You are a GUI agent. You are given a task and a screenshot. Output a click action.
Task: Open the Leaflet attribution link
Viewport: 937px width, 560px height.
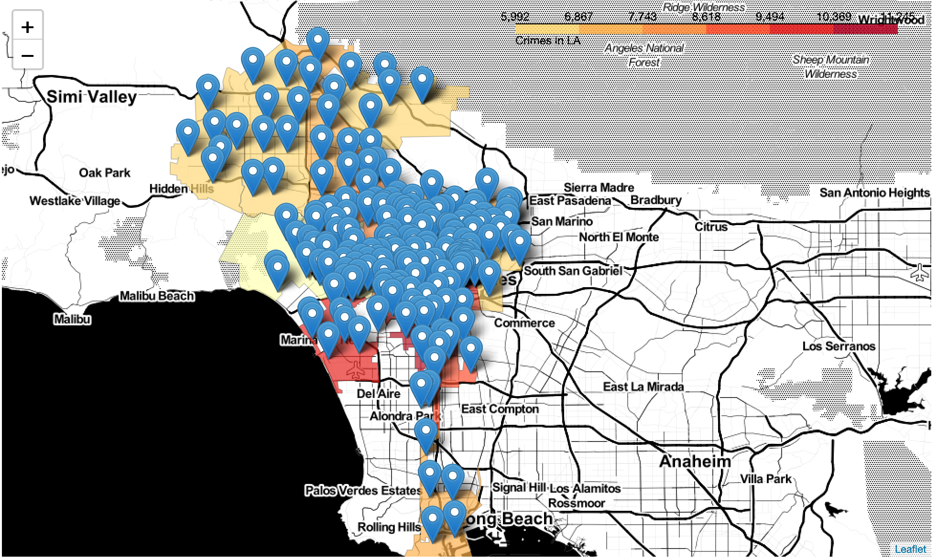tap(910, 549)
